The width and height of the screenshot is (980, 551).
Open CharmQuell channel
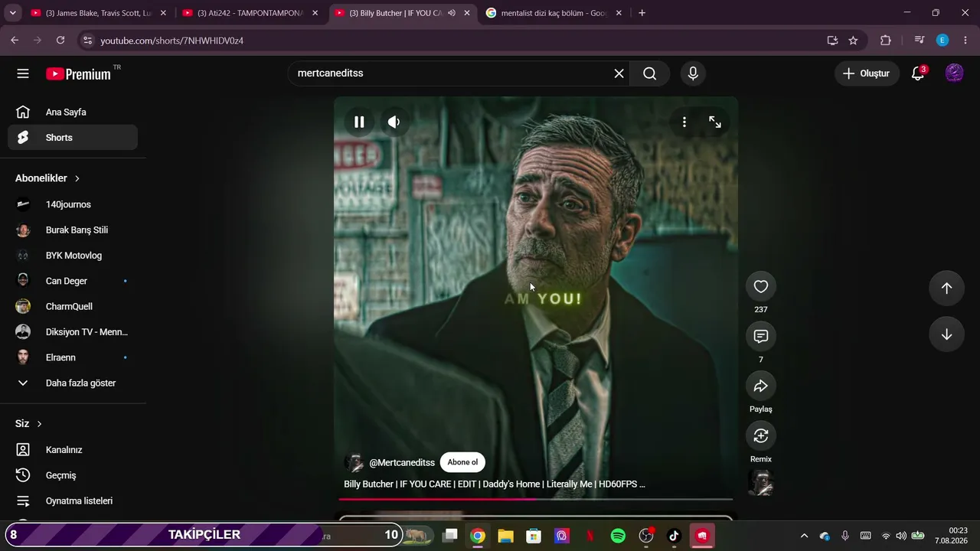[x=73, y=306]
